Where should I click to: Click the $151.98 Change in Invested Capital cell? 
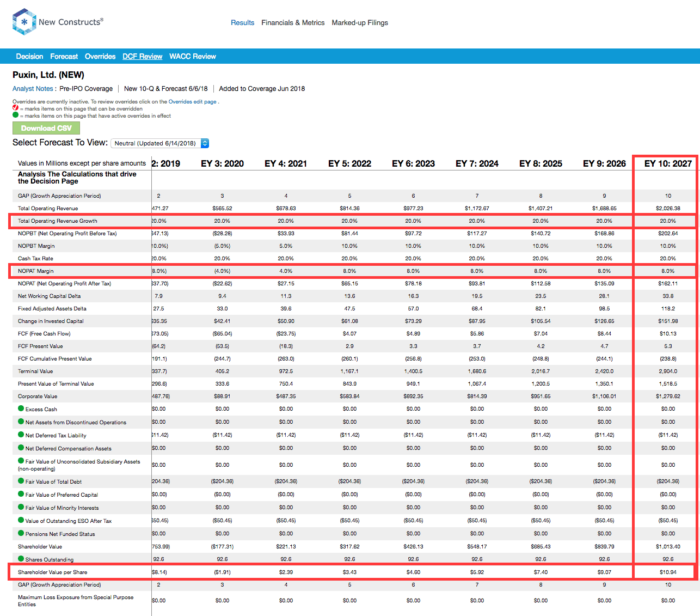click(x=668, y=321)
